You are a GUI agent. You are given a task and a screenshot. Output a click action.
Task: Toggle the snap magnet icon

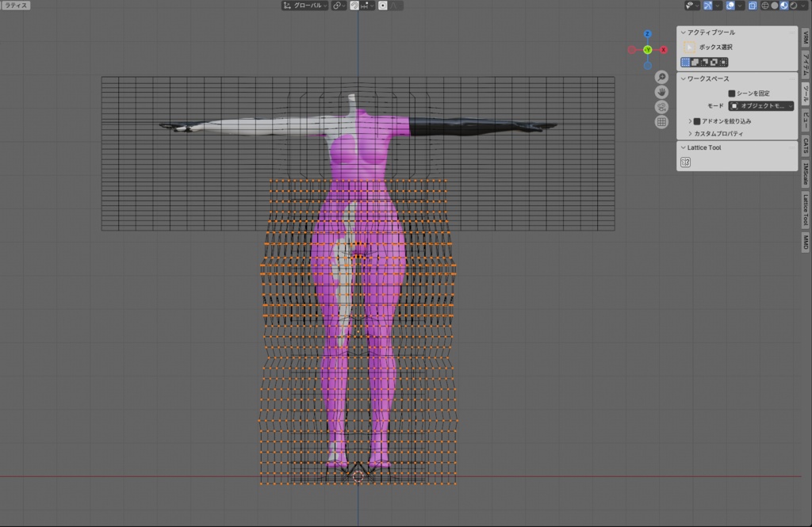coord(354,6)
